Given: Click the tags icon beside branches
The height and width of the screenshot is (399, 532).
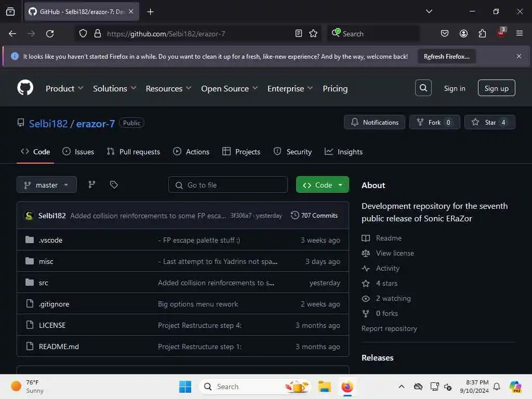Looking at the screenshot, I should click(x=114, y=184).
